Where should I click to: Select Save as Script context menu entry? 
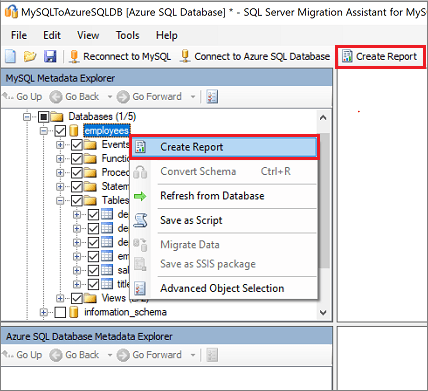224,220
